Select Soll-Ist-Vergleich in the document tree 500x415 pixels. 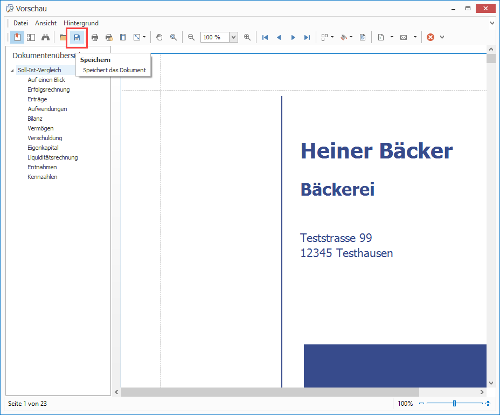(x=39, y=70)
